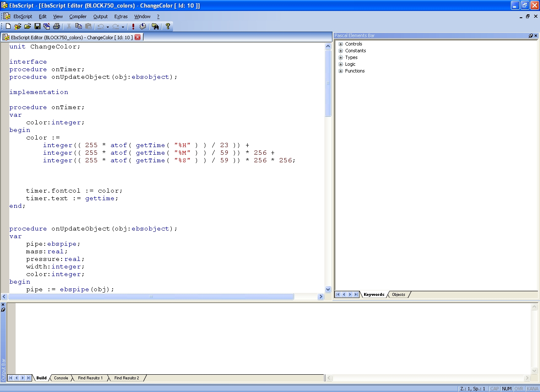Click the Find binoculars toolbar icon

click(x=155, y=26)
